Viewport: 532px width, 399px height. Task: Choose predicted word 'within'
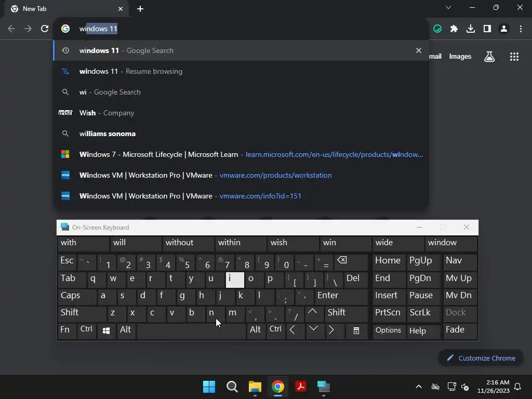[x=241, y=243]
